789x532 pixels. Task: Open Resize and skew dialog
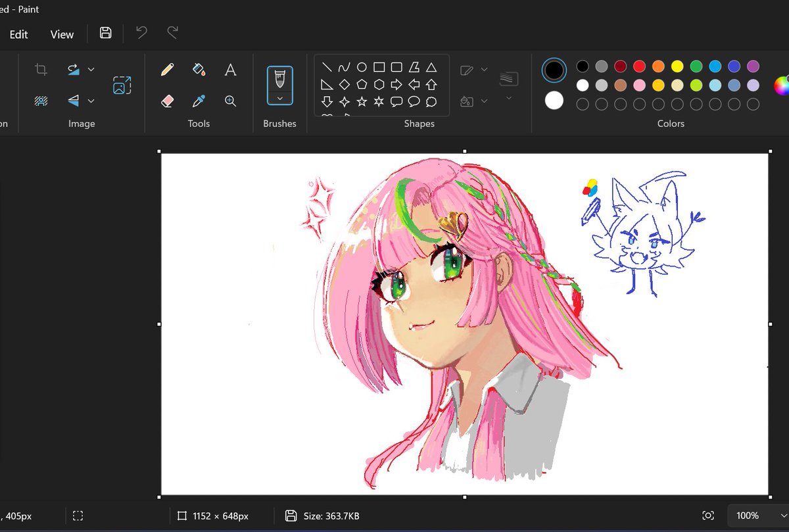click(x=122, y=85)
